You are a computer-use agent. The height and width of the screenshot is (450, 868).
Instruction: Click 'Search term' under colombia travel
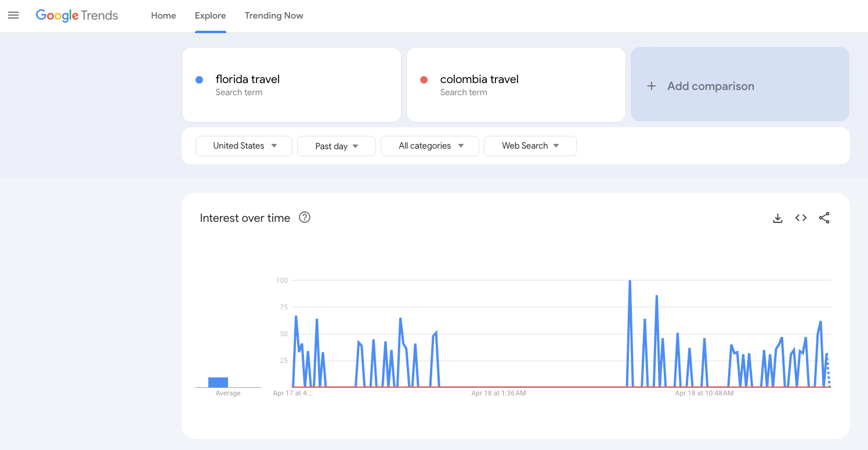point(464,92)
